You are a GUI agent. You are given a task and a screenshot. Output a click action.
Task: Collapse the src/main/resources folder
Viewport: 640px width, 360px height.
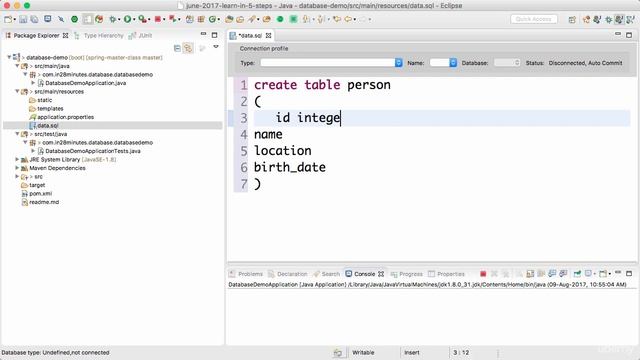(17, 91)
